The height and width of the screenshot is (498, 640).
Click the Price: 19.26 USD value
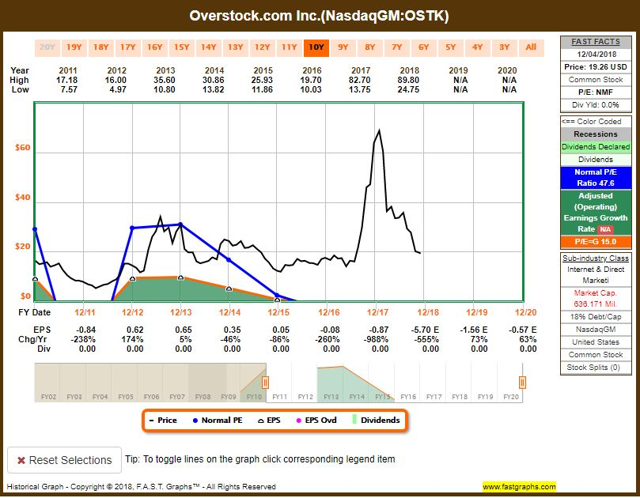pos(596,67)
